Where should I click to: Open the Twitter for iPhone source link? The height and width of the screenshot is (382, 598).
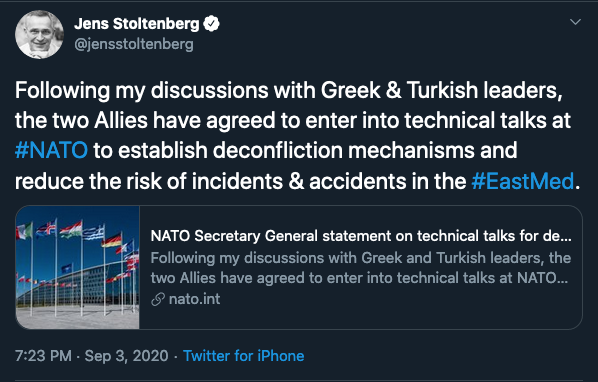tap(244, 356)
